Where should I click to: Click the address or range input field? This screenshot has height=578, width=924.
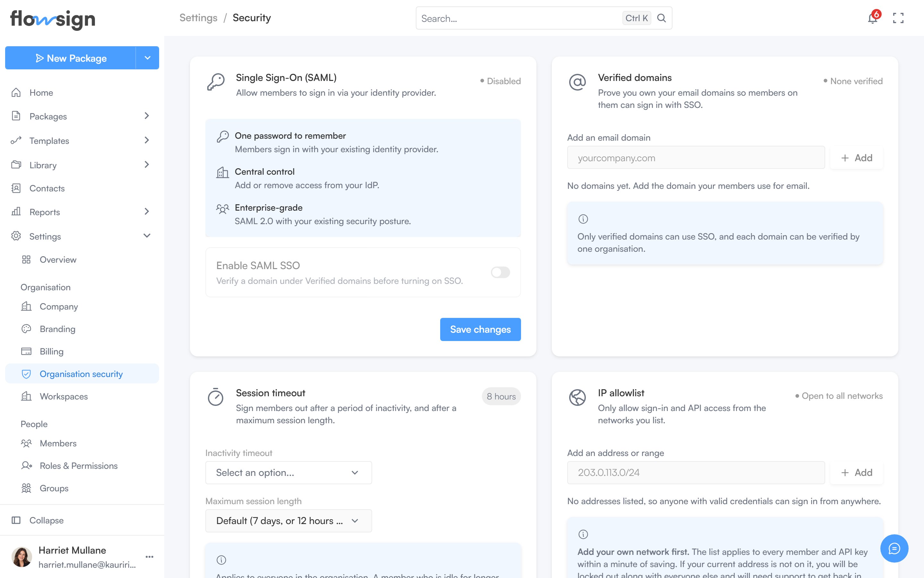696,472
